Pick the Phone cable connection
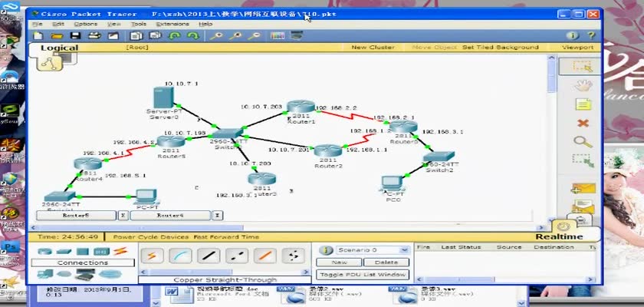Screen dimensions: 644x307 (x=293, y=256)
